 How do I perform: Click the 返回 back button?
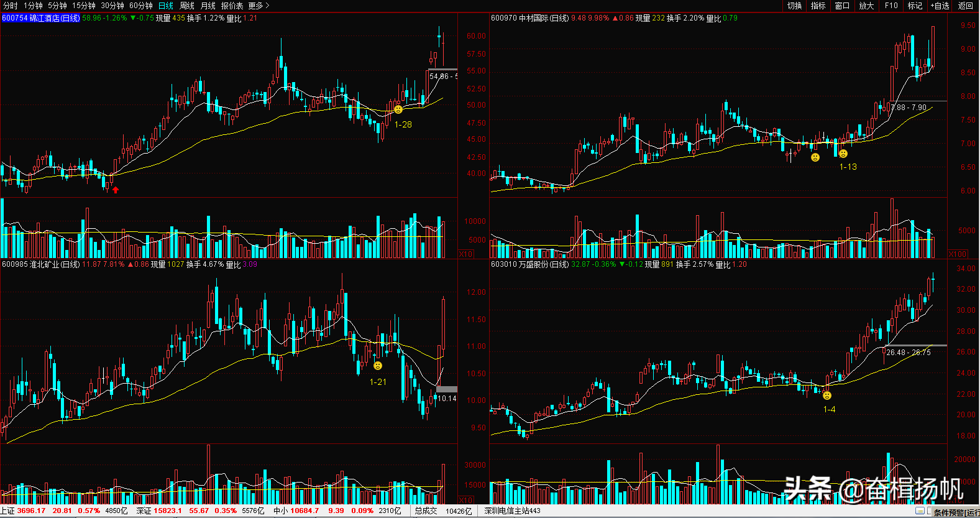pos(965,6)
